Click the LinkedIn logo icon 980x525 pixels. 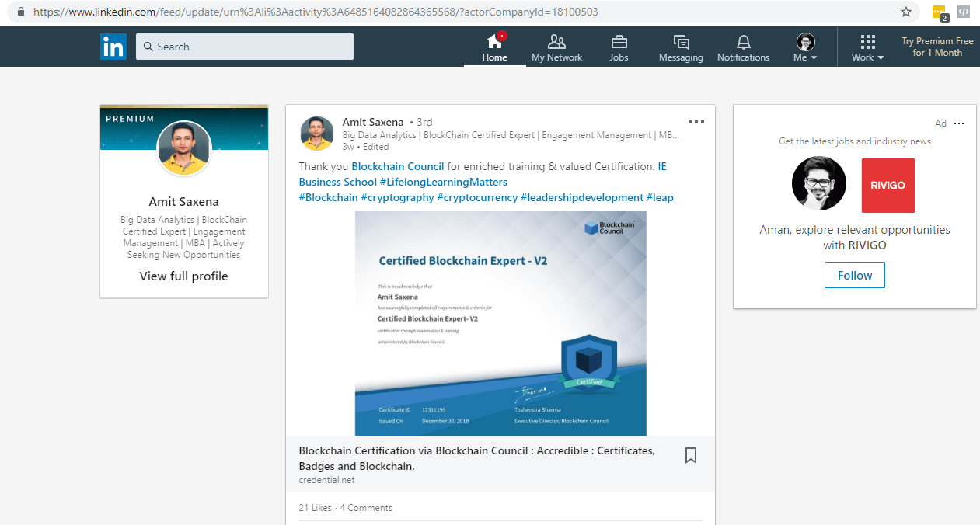pyautogui.click(x=113, y=47)
